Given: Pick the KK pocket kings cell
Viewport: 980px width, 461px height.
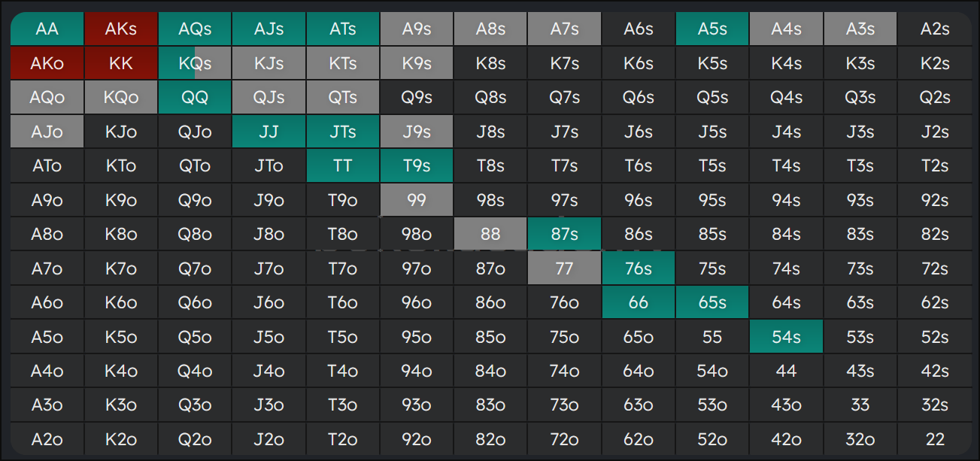Looking at the screenshot, I should click(121, 64).
